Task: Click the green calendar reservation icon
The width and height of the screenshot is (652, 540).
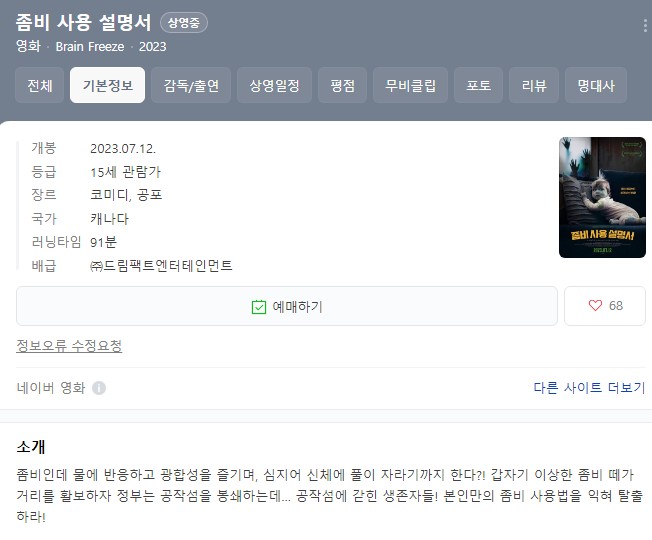Action: click(259, 307)
